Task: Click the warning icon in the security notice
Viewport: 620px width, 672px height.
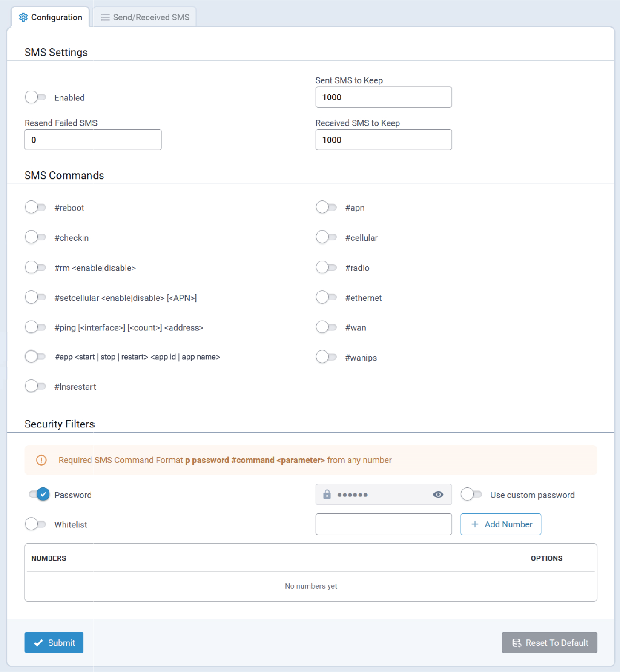Action: point(41,460)
